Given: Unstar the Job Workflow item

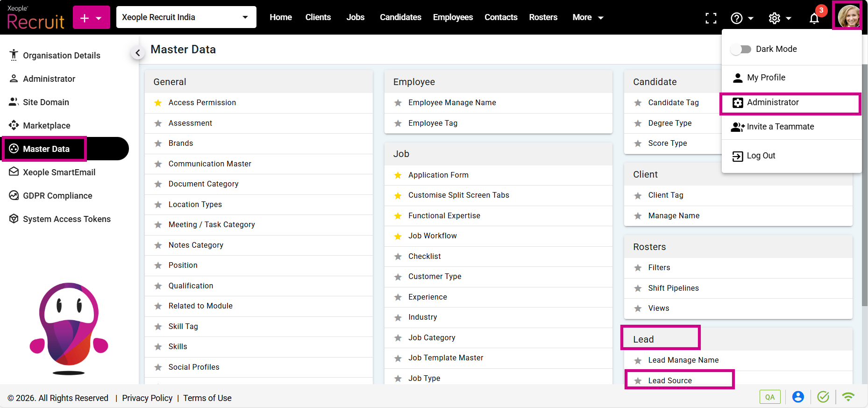Looking at the screenshot, I should pos(398,236).
